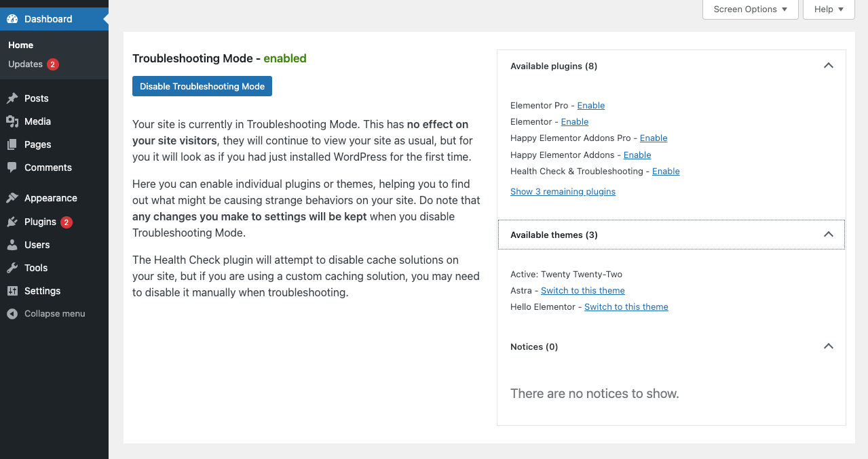The height and width of the screenshot is (459, 868).
Task: Open the Screen Options dropdown
Action: (751, 9)
